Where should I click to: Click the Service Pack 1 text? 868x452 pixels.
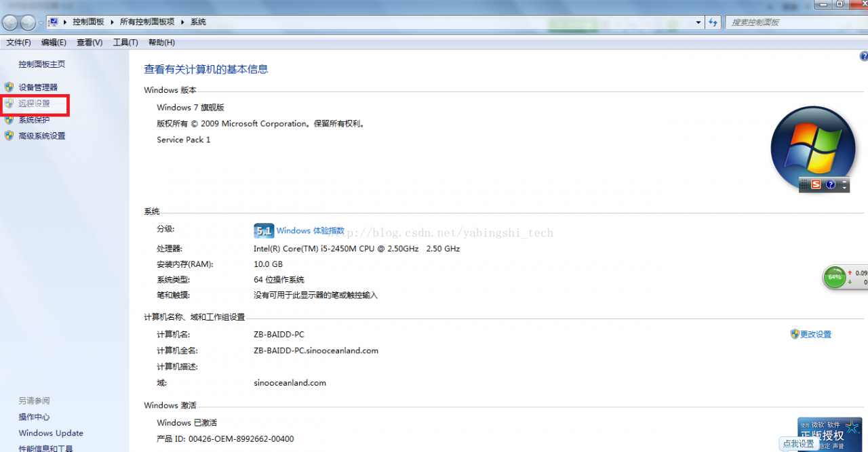coord(184,140)
